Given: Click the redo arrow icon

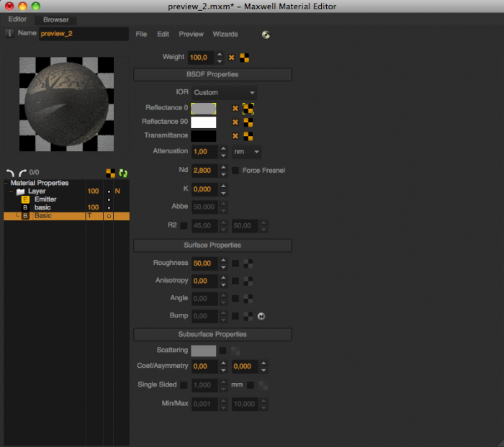Looking at the screenshot, I should point(22,173).
